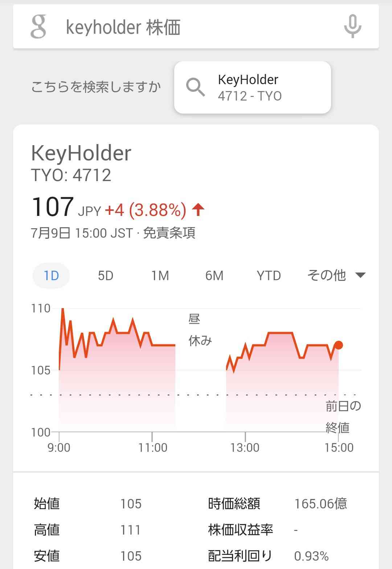The height and width of the screenshot is (569, 392).
Task: Expand the その他 time range menu
Action: pos(336,275)
